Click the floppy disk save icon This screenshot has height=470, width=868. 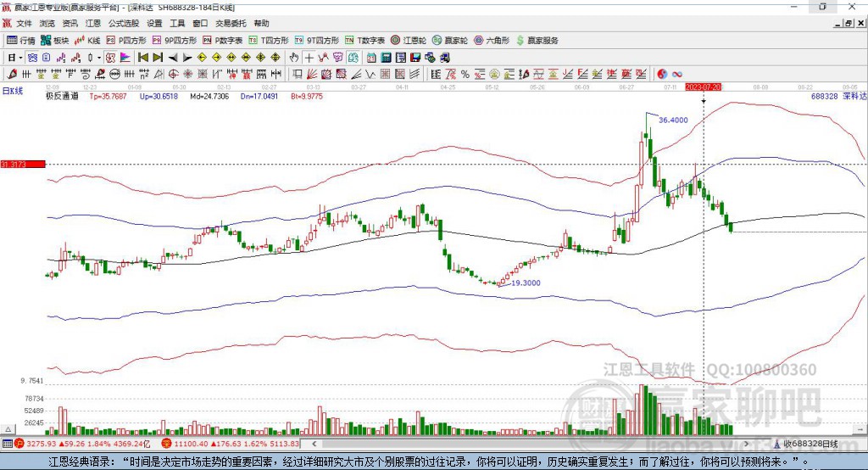point(415,58)
